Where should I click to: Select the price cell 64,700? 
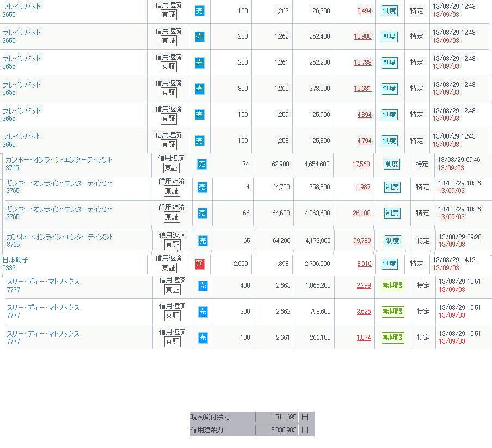[281, 187]
